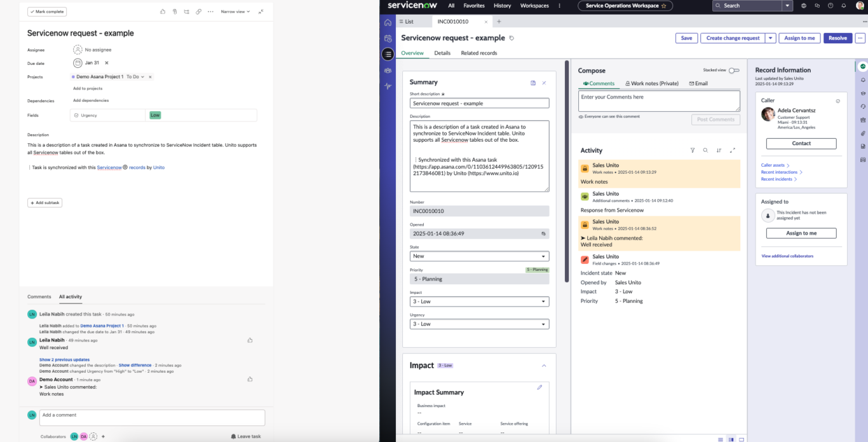
Task: Open ServiceNow Home icon in left sidebar
Action: coord(388,22)
